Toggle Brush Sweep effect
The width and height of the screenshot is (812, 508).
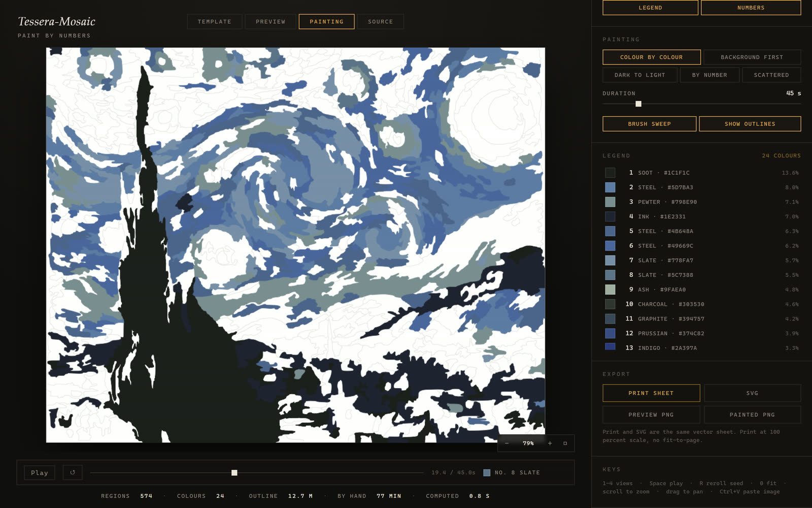point(649,124)
